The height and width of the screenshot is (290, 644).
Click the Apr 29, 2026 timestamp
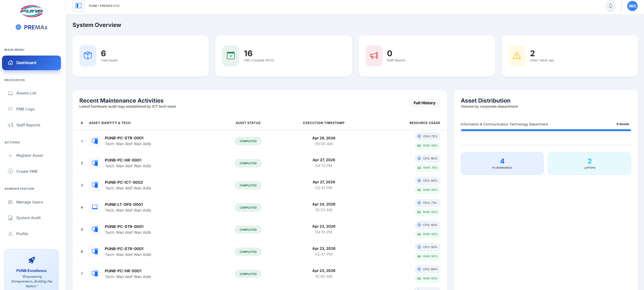click(x=324, y=138)
